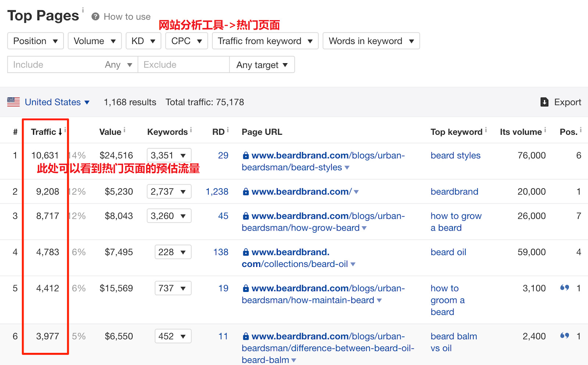Screen dimensions: 588x365
Task: Click the info icon beside Keywords column header
Action: click(x=191, y=130)
